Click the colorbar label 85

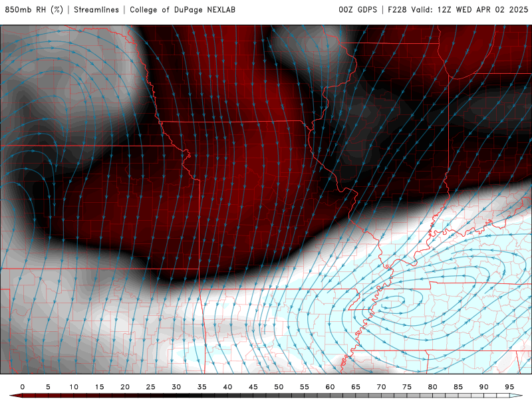(x=458, y=387)
